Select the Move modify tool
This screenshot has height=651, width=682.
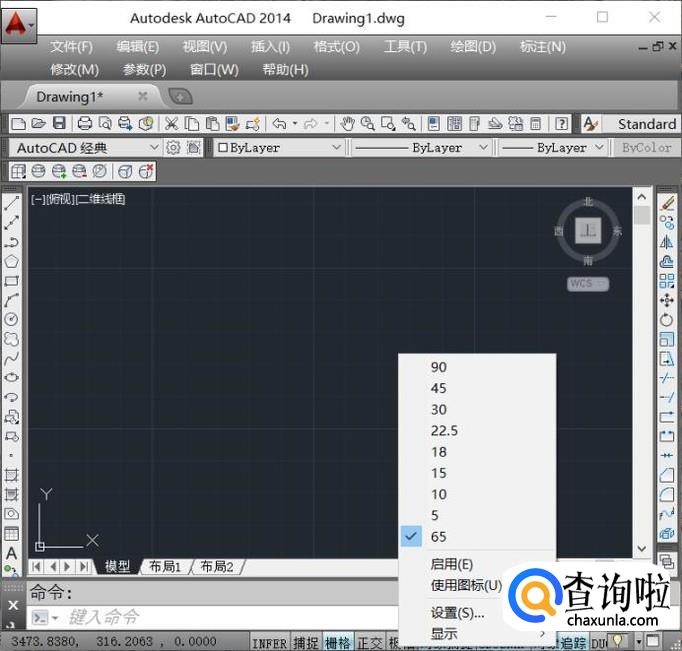click(667, 300)
